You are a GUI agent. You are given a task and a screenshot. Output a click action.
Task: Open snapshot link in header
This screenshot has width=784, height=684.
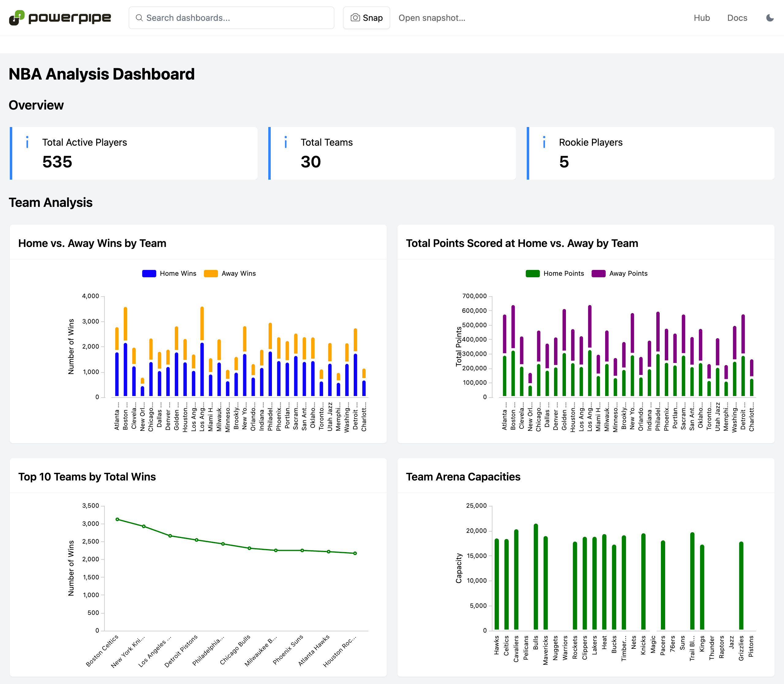tap(432, 18)
